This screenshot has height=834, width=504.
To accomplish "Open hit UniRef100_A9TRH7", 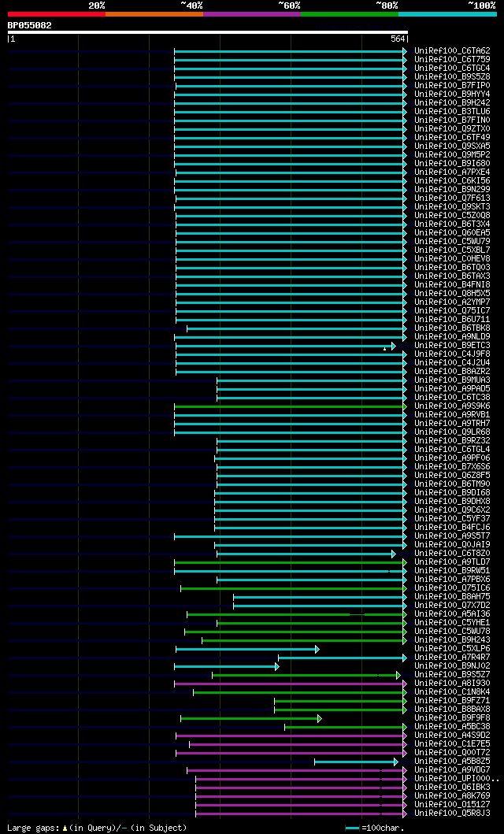I will tap(453, 424).
